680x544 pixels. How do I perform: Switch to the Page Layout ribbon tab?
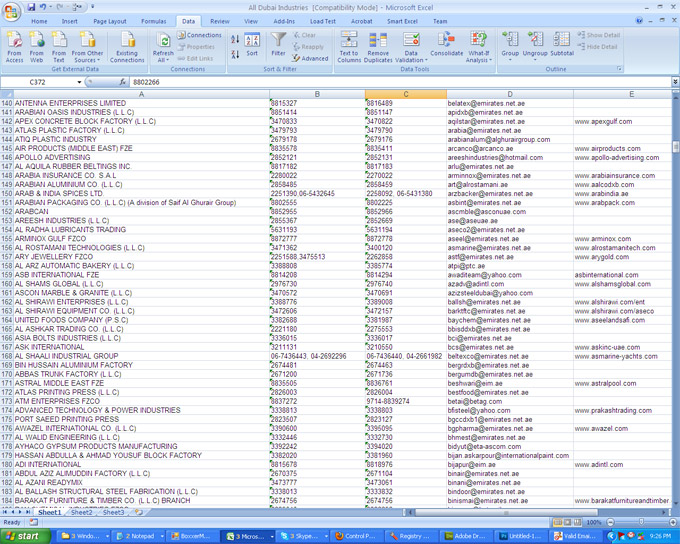click(110, 21)
